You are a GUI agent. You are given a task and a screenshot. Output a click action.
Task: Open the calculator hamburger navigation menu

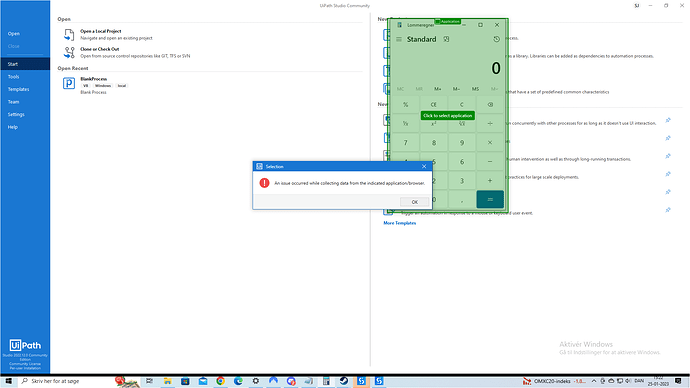pyautogui.click(x=399, y=39)
